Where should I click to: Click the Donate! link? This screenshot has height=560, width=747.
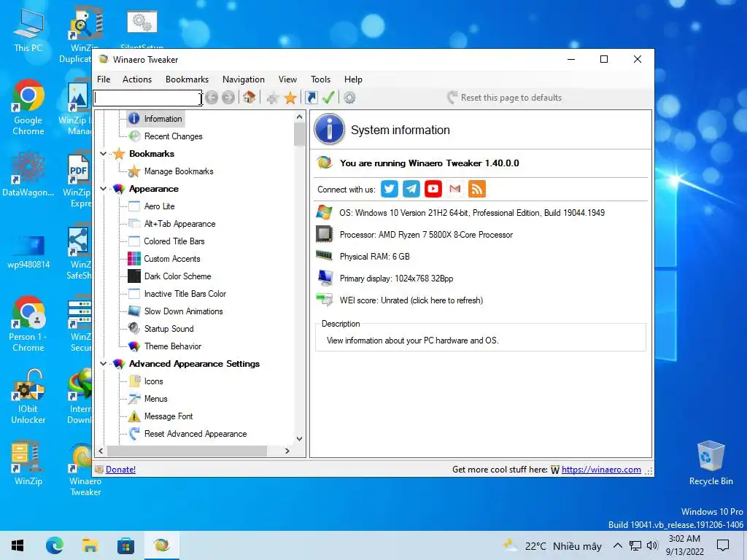pos(120,470)
